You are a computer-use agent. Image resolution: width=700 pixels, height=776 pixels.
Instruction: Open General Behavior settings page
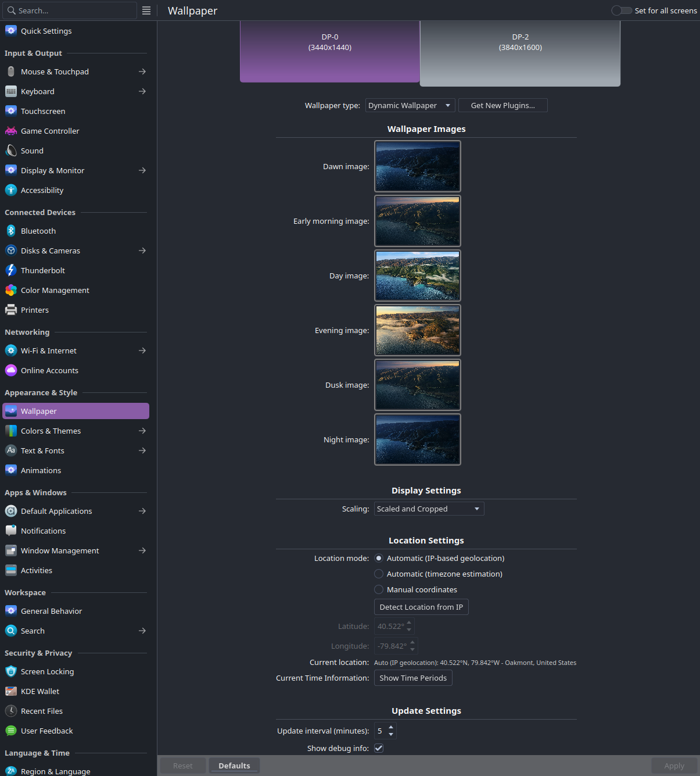point(76,611)
